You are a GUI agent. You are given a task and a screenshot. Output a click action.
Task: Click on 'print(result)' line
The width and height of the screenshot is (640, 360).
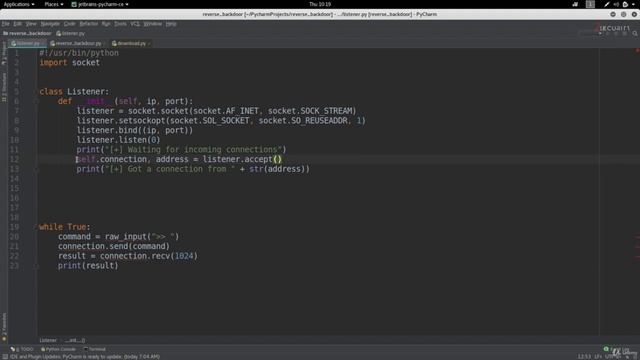tap(88, 266)
